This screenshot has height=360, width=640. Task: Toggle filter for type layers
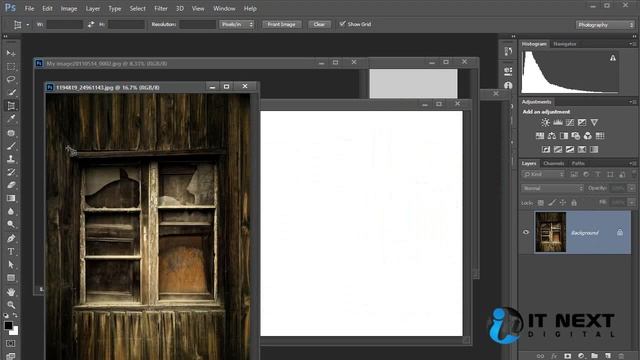[598, 174]
